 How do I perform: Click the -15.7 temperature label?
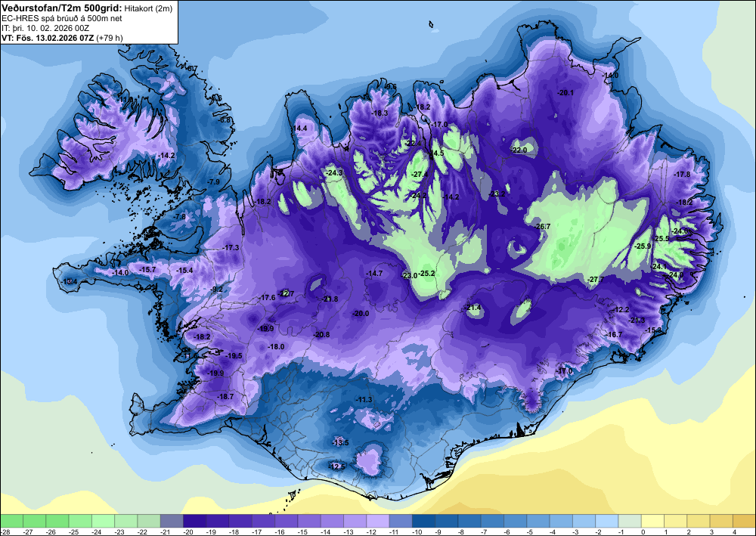(147, 269)
